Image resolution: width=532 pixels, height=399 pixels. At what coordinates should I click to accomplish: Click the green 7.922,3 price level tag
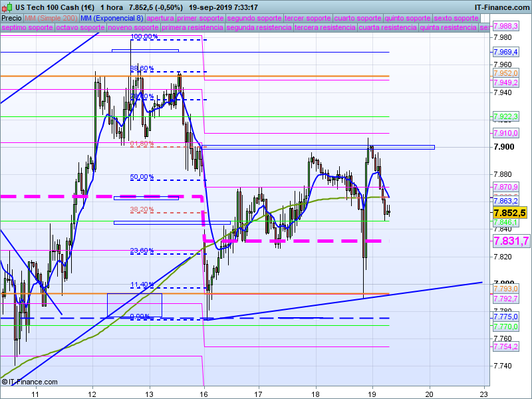(x=505, y=117)
